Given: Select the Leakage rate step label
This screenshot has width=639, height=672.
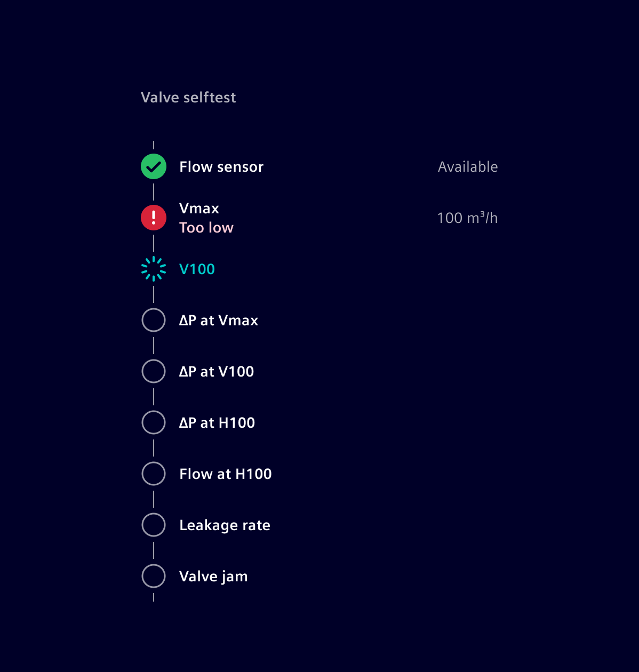Looking at the screenshot, I should tap(225, 525).
